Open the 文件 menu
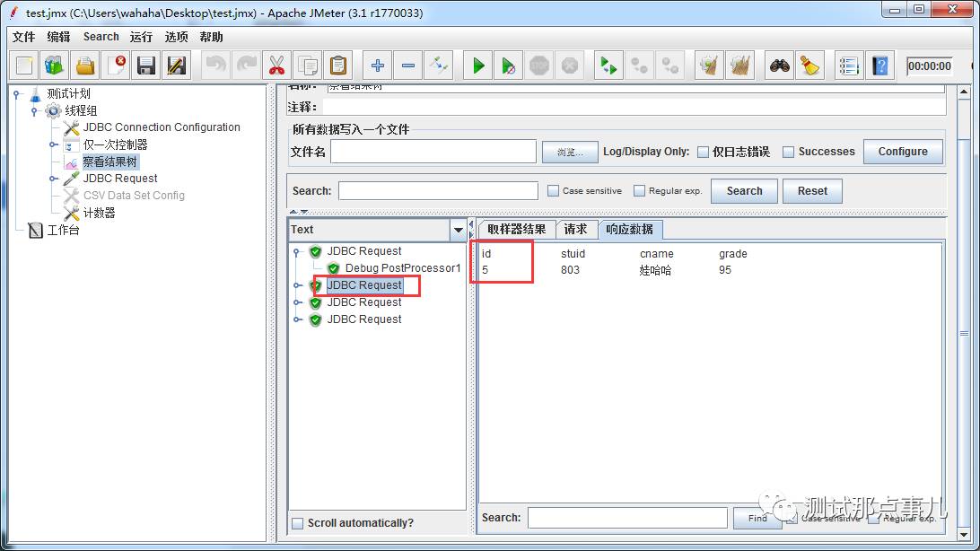The height and width of the screenshot is (551, 980). tap(23, 37)
